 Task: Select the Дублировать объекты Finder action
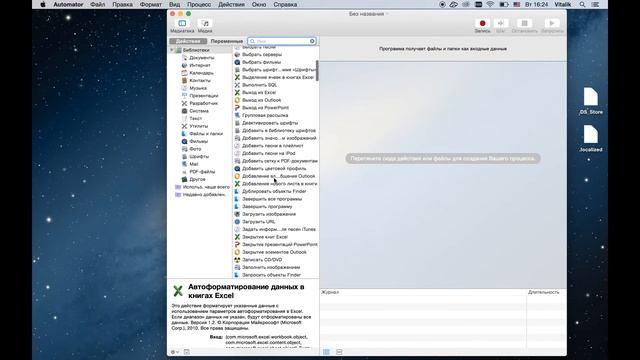pyautogui.click(x=274, y=191)
